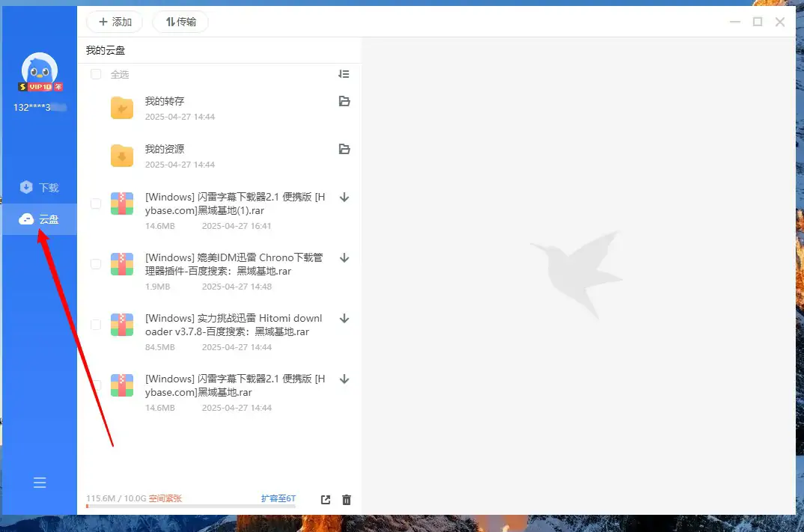Click the user avatar
The height and width of the screenshot is (532, 804).
(x=40, y=70)
